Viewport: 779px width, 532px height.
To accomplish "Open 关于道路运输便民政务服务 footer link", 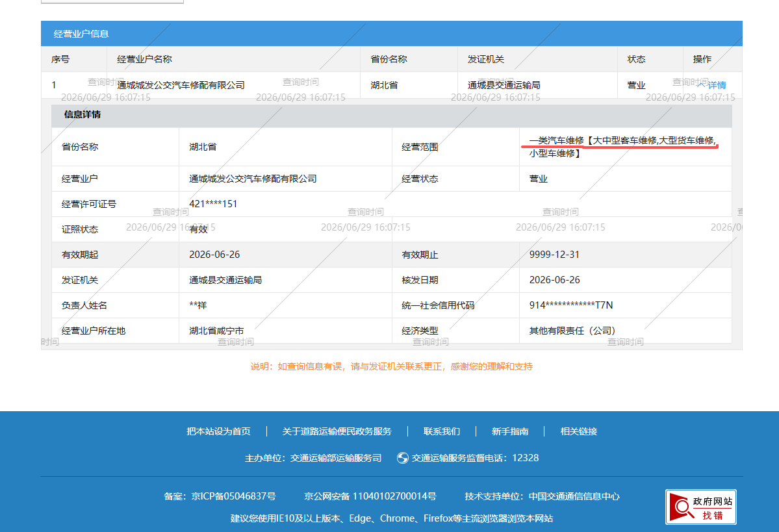I will click(x=337, y=431).
